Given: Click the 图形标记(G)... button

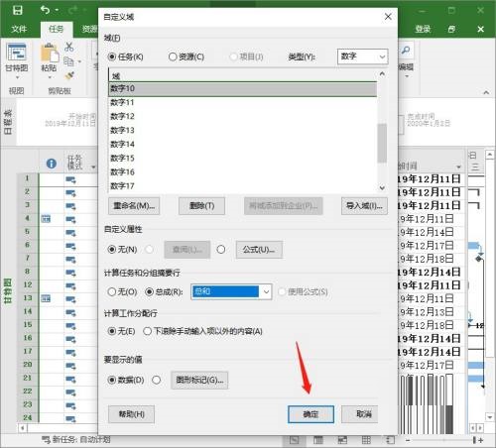Looking at the screenshot, I should pyautogui.click(x=199, y=381).
